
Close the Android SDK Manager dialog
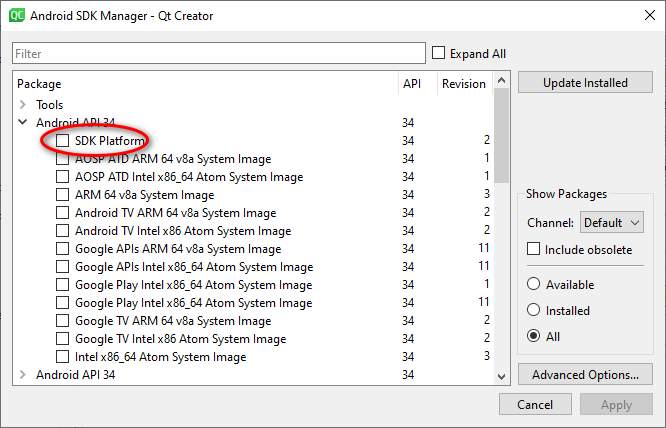tap(649, 15)
